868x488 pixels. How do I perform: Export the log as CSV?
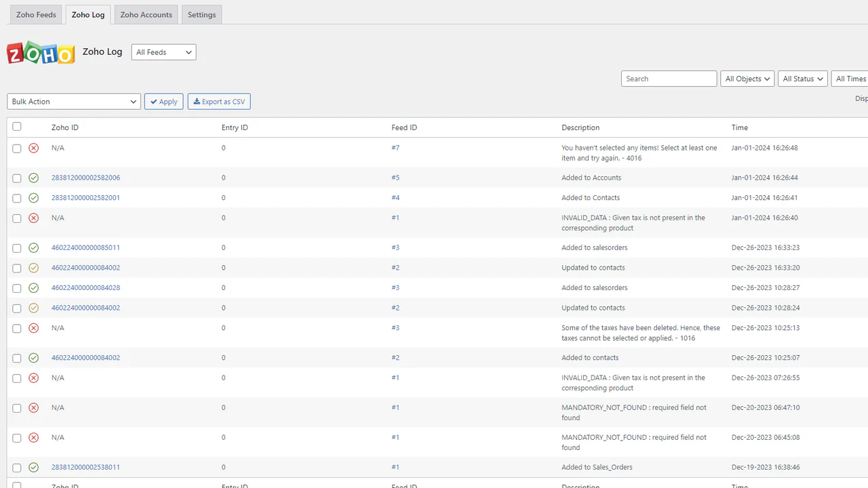pyautogui.click(x=219, y=102)
